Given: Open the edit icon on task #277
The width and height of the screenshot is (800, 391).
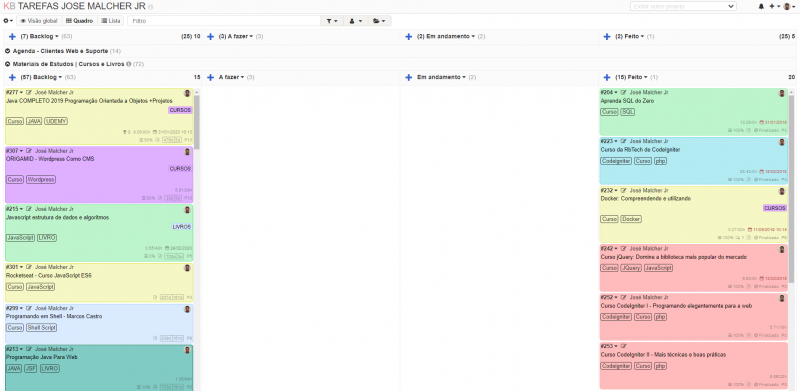Looking at the screenshot, I should click(x=29, y=93).
